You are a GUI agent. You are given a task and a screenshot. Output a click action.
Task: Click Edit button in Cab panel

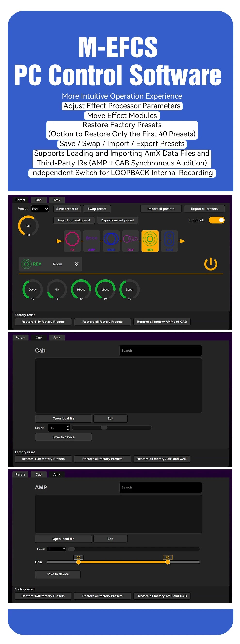coord(110,418)
